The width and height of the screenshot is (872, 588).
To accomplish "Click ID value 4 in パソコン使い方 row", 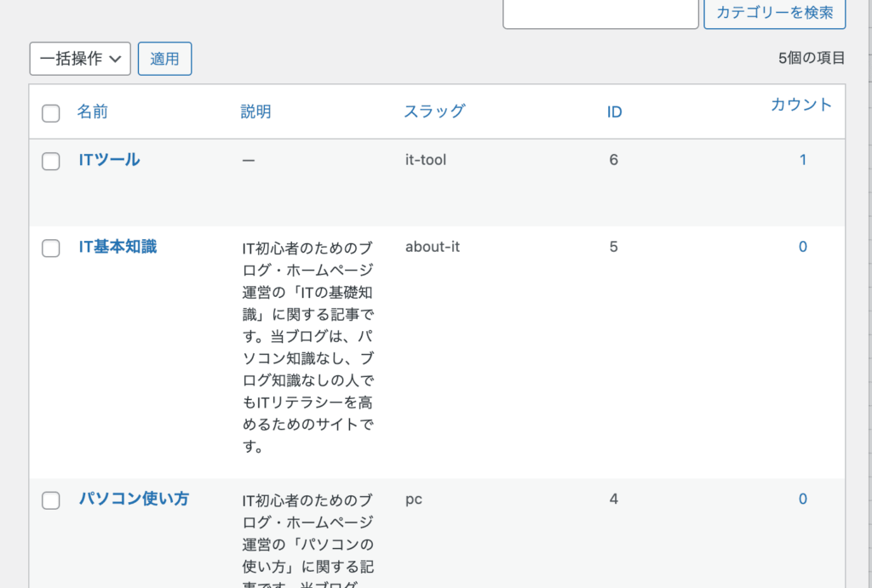I will (614, 500).
